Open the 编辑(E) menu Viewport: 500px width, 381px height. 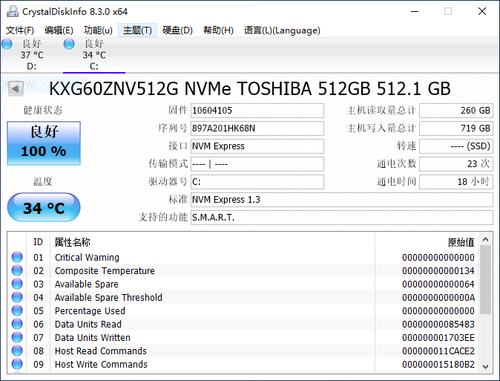tap(59, 31)
